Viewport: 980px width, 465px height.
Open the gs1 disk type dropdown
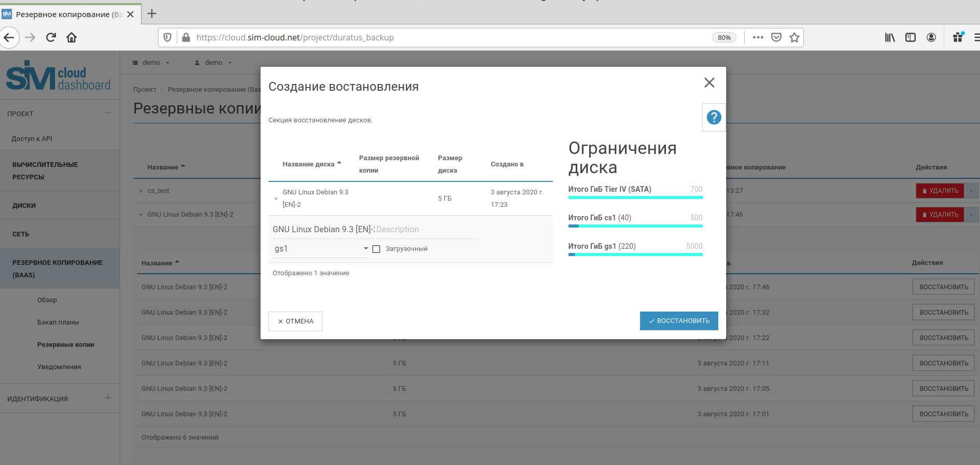click(x=320, y=249)
